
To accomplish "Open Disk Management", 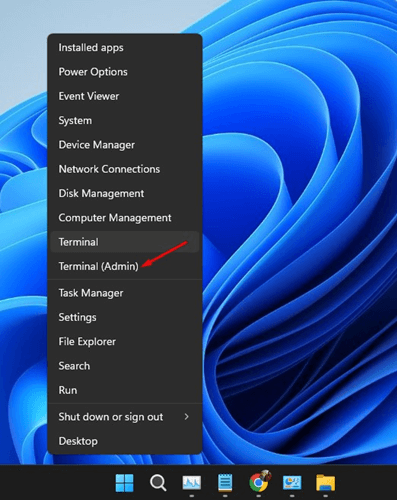I will tap(125, 194).
